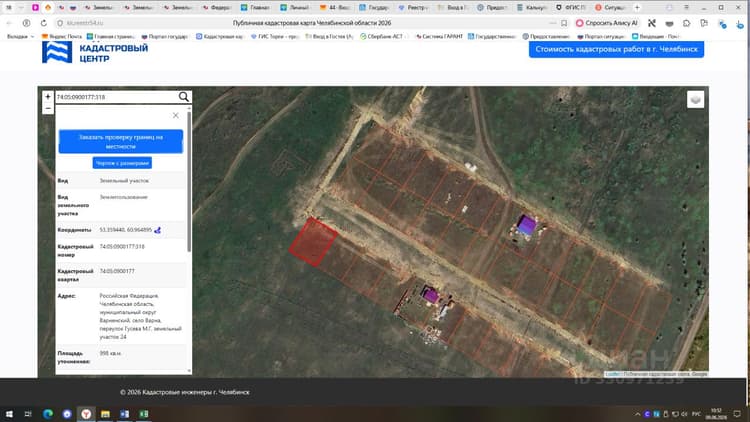Screen dimensions: 750x422
Task: Open the map layers switcher icon
Action: tap(695, 100)
